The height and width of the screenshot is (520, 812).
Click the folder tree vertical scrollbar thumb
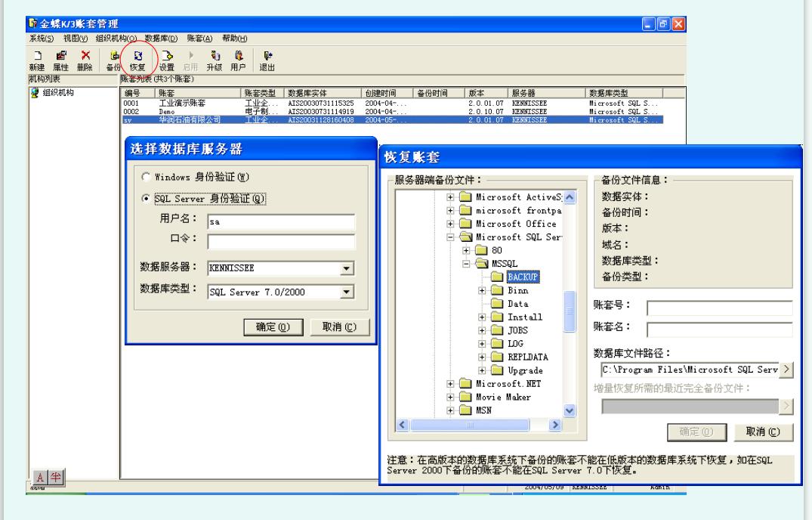pos(570,311)
